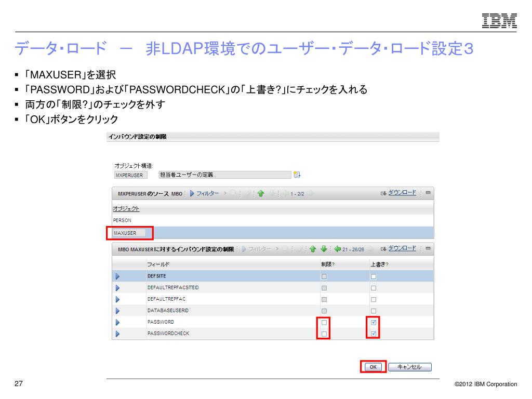532x399 pixels.
Task: Minimize the MBO MAXUSER restrictions table
Action: (428, 248)
